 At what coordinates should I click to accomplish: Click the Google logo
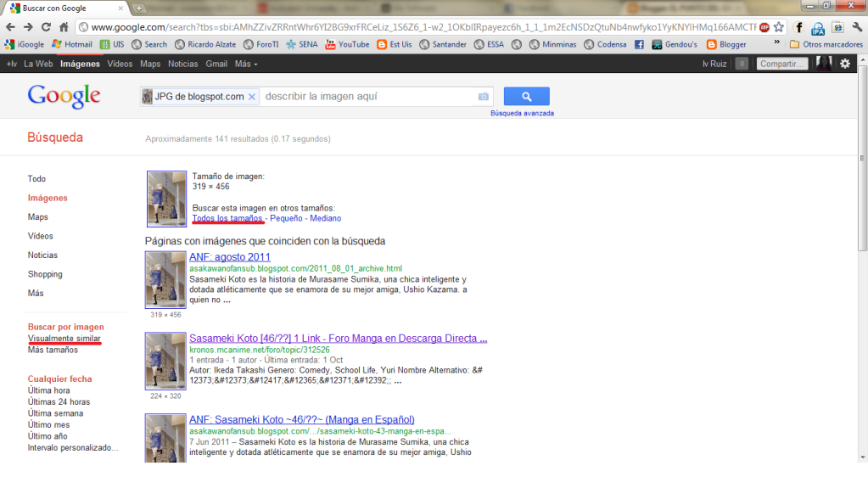point(64,97)
